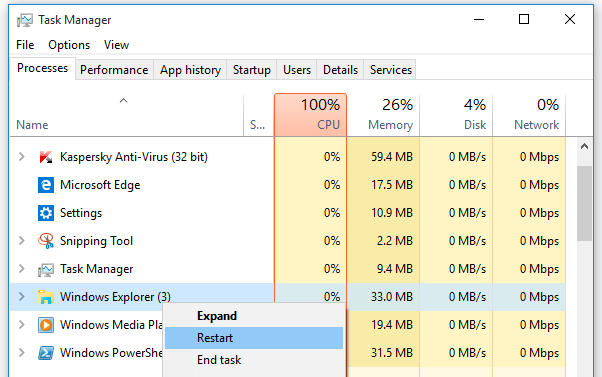Close the Task Manager window

click(x=570, y=19)
